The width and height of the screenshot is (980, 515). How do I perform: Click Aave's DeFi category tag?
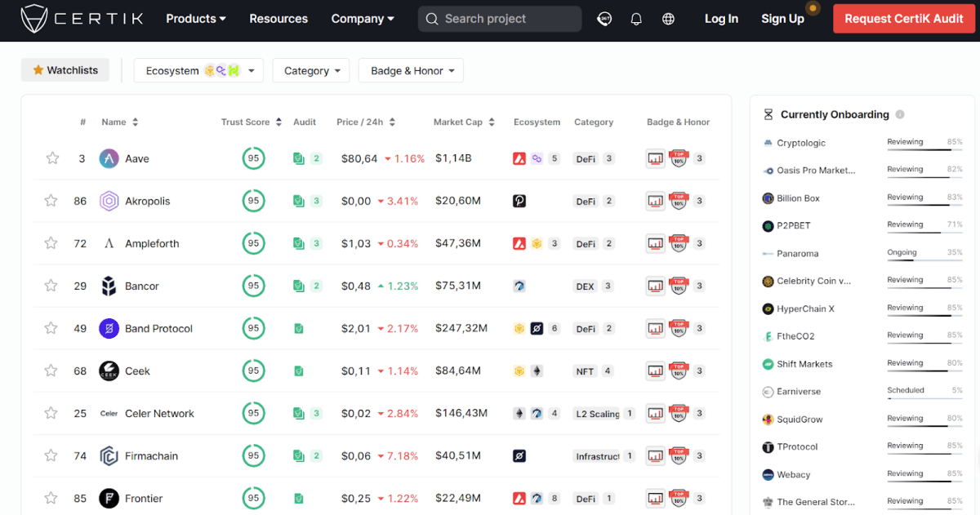(x=586, y=159)
